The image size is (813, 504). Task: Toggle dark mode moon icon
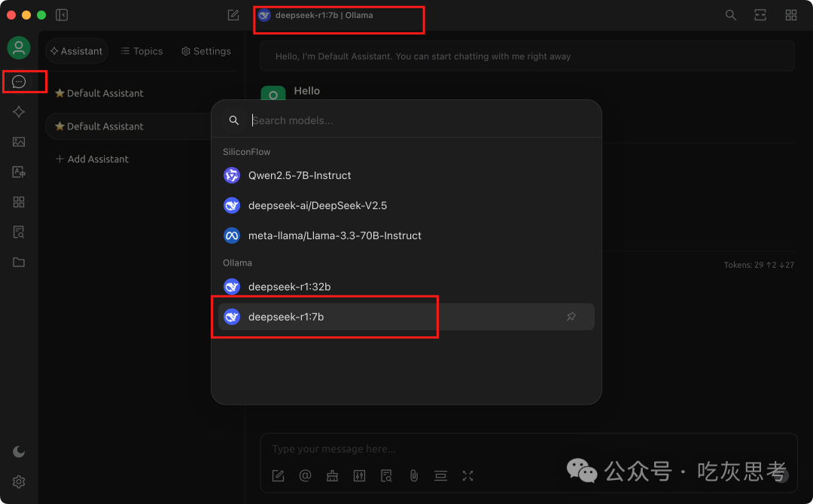click(19, 451)
